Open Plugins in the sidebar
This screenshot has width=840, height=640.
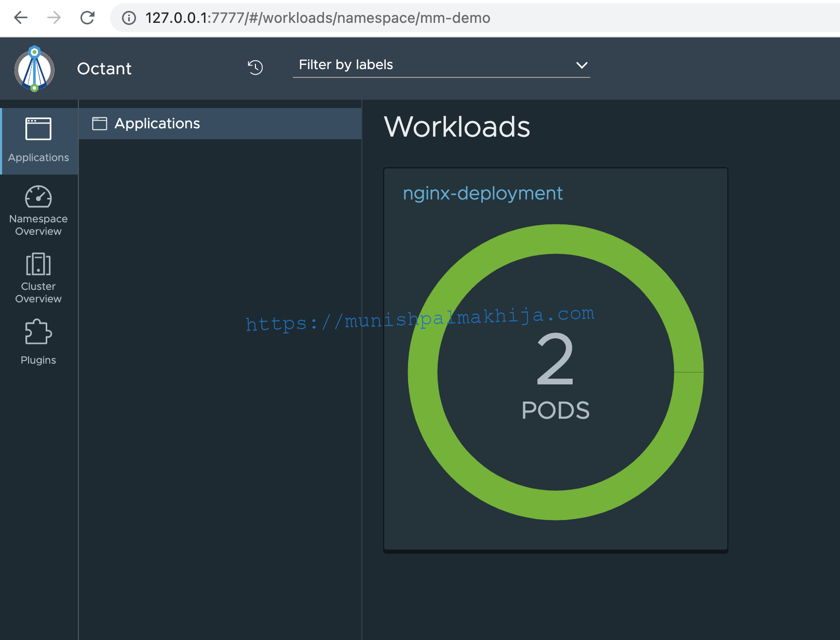pyautogui.click(x=38, y=342)
